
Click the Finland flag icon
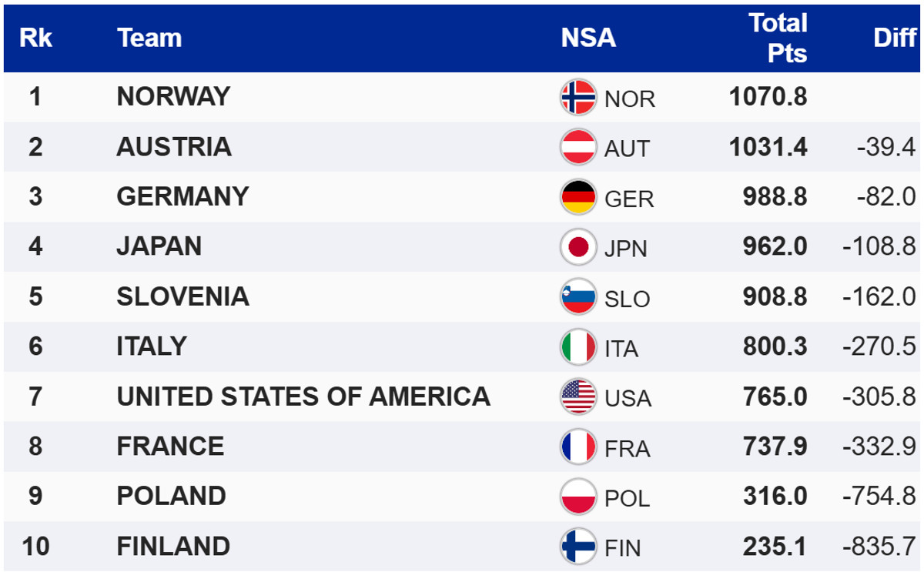(x=578, y=547)
